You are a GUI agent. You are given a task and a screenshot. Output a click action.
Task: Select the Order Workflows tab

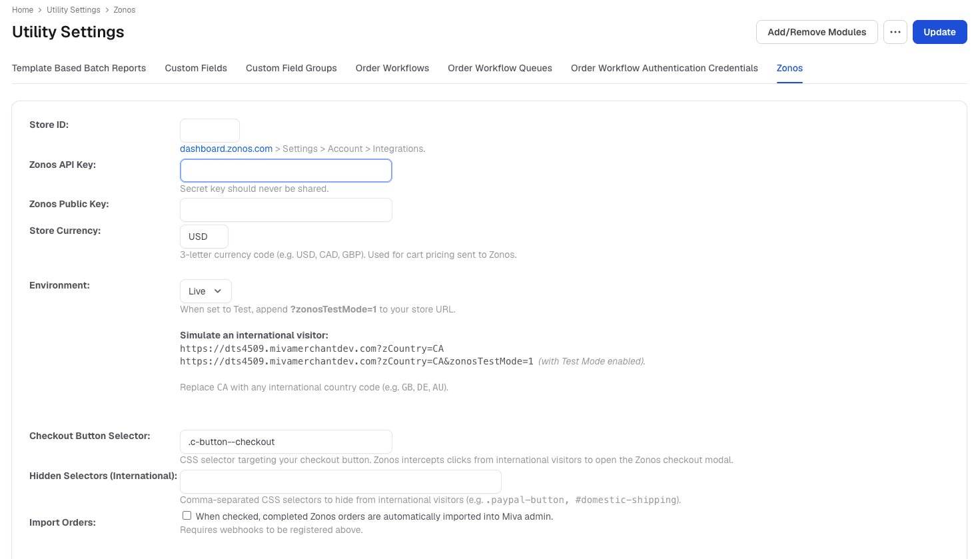392,68
